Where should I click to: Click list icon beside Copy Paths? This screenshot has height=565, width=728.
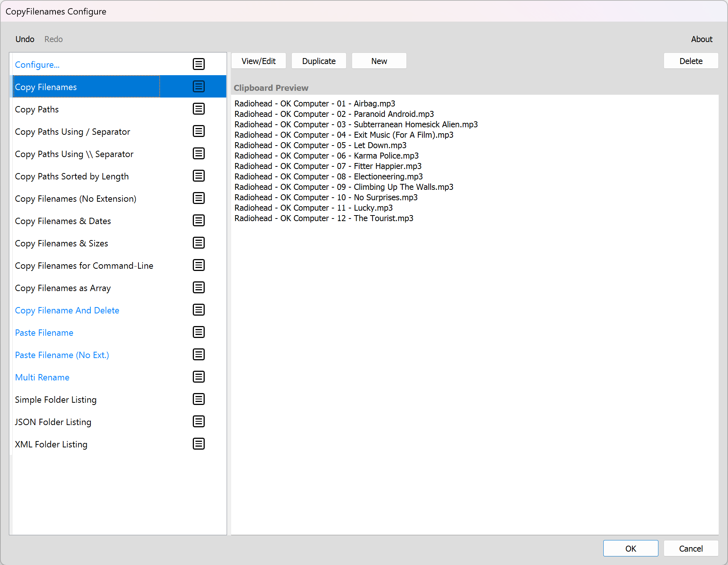[199, 109]
